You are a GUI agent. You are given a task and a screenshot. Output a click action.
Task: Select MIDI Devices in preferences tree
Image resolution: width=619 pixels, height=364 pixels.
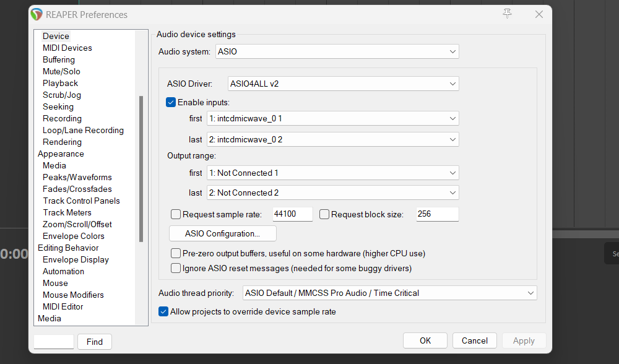[x=67, y=48]
